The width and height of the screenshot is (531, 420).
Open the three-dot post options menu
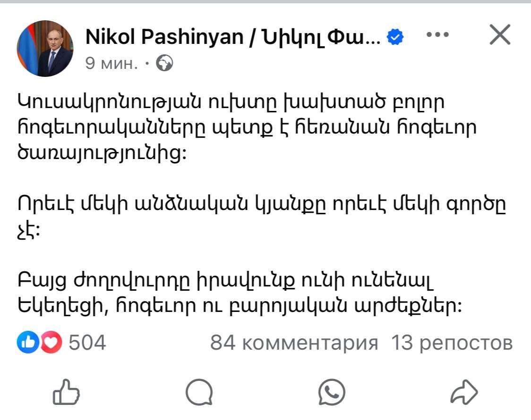[x=437, y=35]
